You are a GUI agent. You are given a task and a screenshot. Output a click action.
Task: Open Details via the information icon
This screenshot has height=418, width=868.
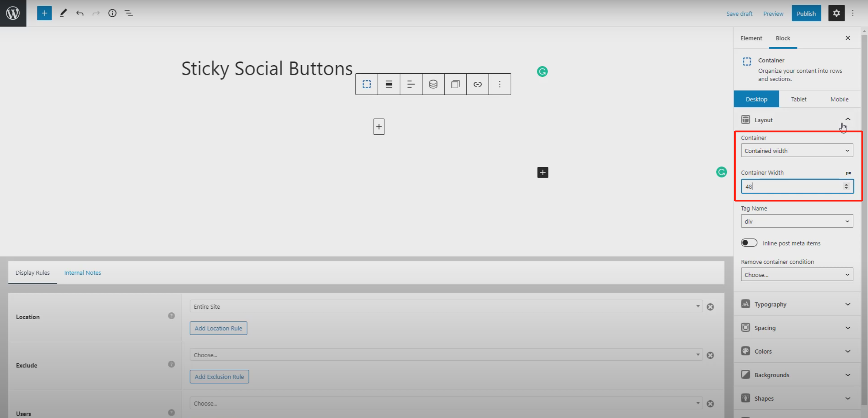point(112,13)
